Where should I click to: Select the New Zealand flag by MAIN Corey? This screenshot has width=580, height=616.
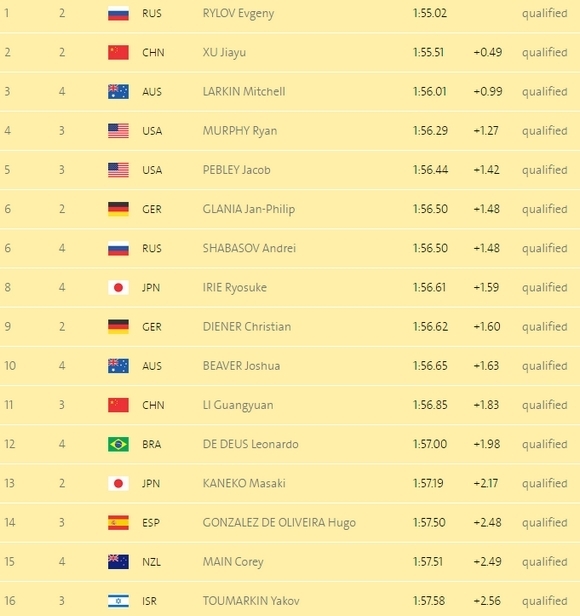click(118, 562)
